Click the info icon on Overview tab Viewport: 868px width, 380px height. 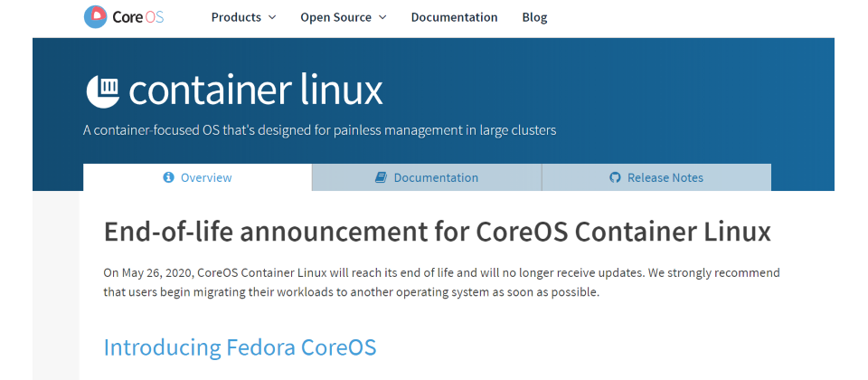(169, 177)
